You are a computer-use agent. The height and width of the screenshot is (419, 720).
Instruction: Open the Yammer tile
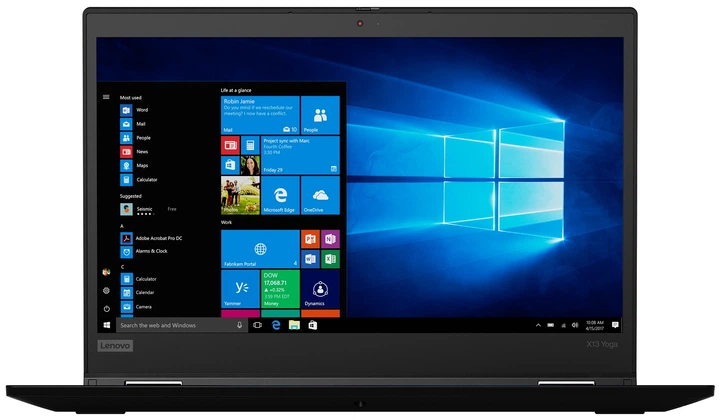click(x=240, y=289)
